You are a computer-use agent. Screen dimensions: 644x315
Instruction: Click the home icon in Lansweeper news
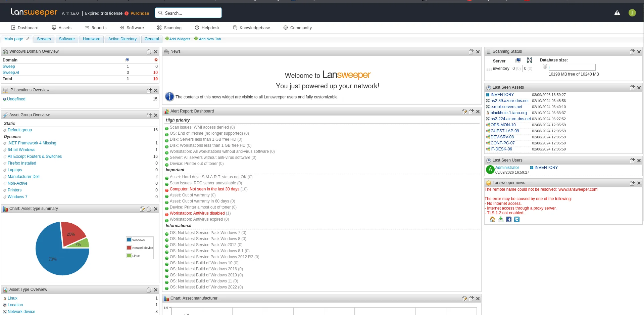tap(493, 219)
